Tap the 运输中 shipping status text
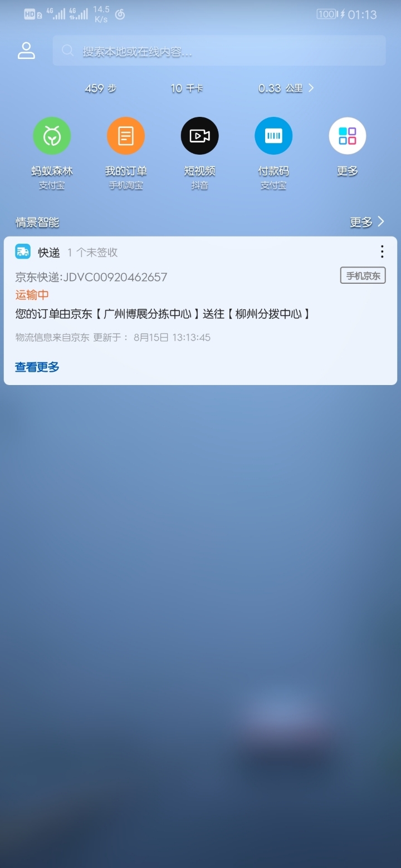Screen dimensions: 401x868 tap(32, 295)
